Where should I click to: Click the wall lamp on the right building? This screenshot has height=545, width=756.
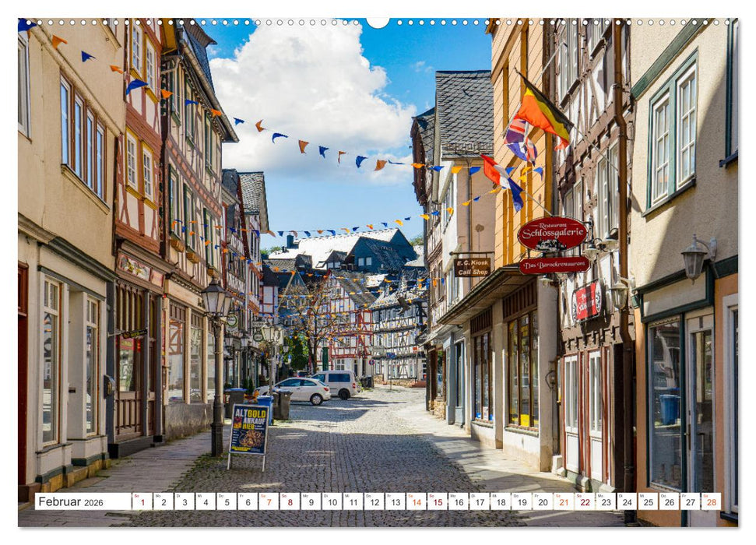pos(693,257)
